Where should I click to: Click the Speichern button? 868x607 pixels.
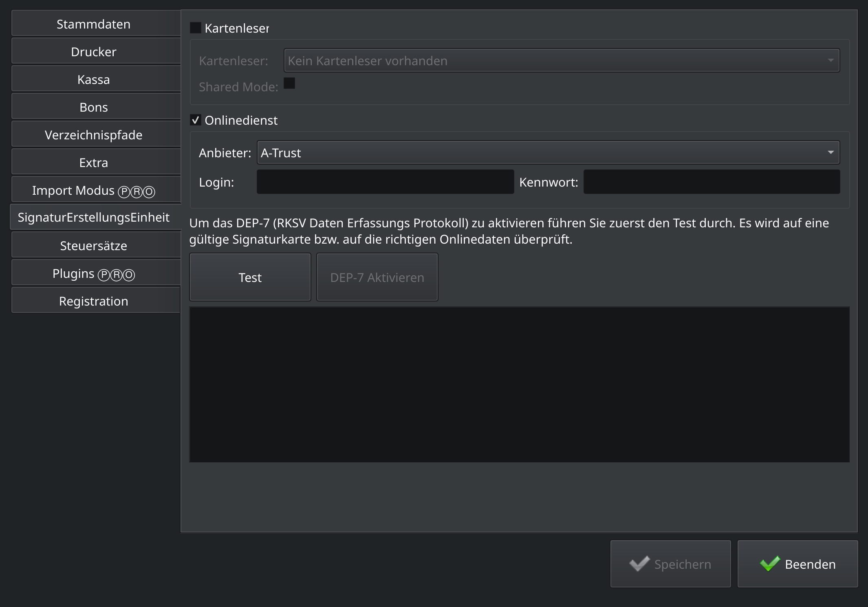coord(671,564)
